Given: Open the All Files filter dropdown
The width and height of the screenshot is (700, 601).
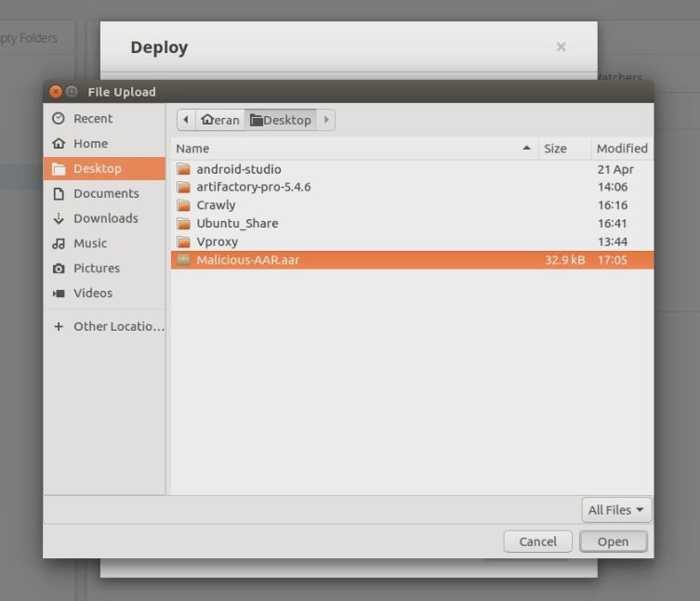Looking at the screenshot, I should click(615, 510).
